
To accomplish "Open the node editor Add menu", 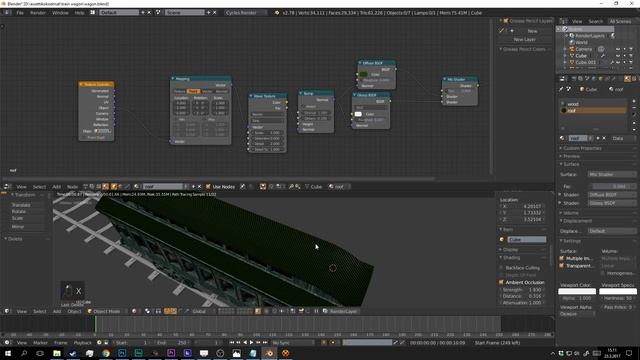I will (56, 187).
